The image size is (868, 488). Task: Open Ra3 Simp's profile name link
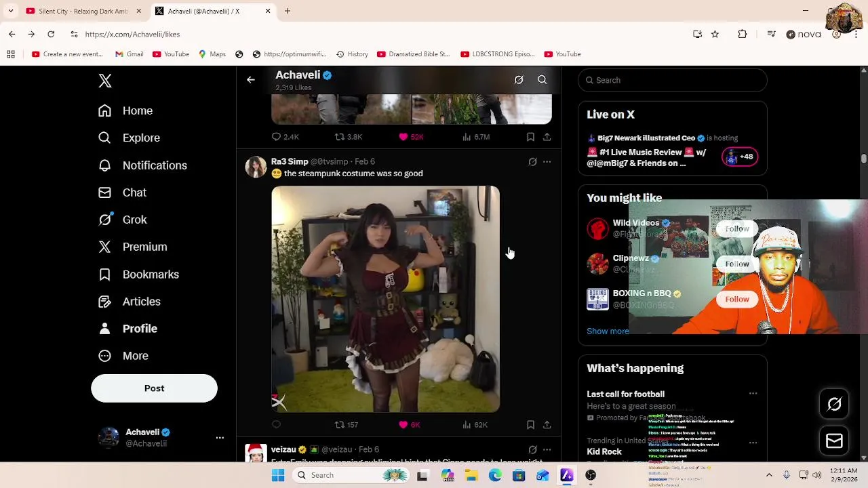pos(290,161)
